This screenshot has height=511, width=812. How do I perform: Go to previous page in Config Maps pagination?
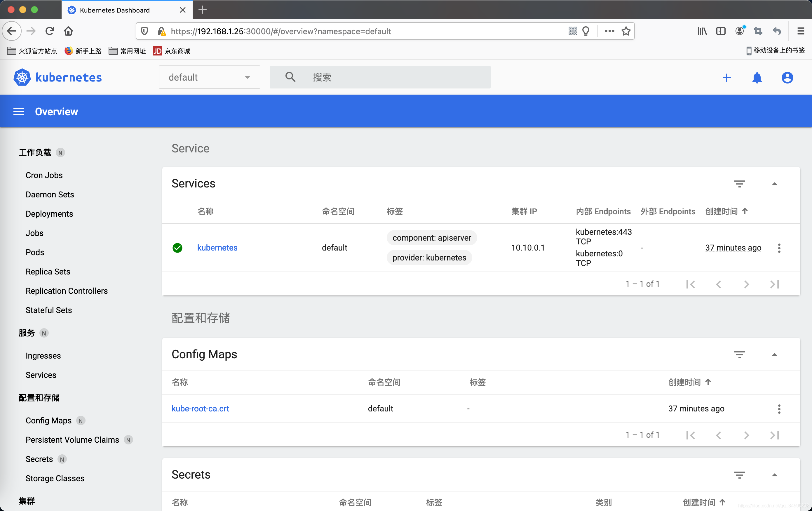[719, 435]
